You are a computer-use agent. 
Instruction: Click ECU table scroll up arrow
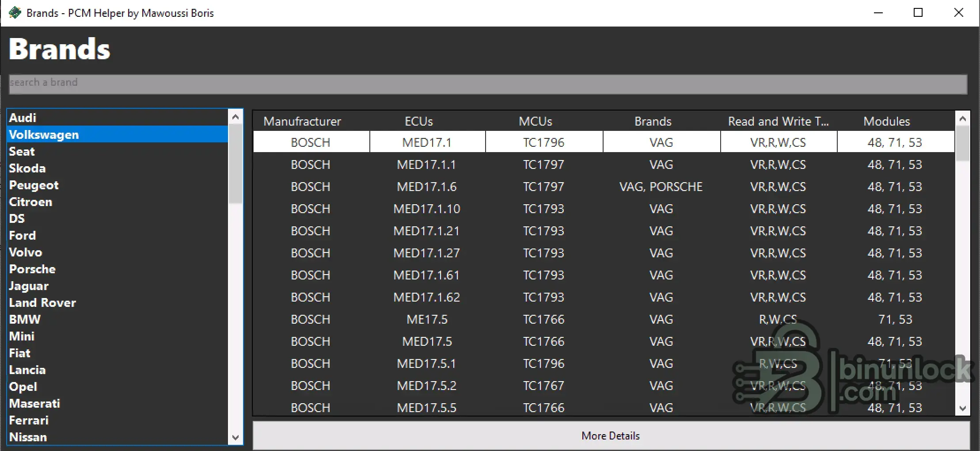[x=963, y=118]
